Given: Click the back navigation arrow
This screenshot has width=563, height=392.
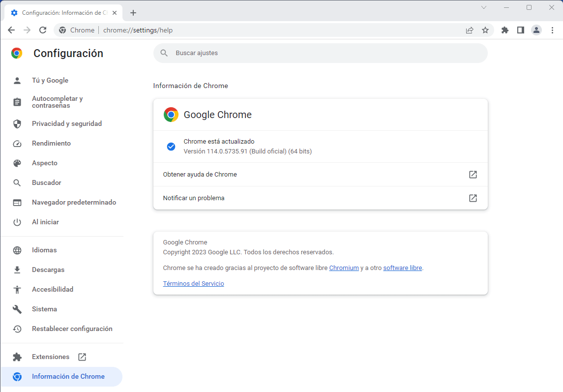Looking at the screenshot, I should (x=11, y=30).
